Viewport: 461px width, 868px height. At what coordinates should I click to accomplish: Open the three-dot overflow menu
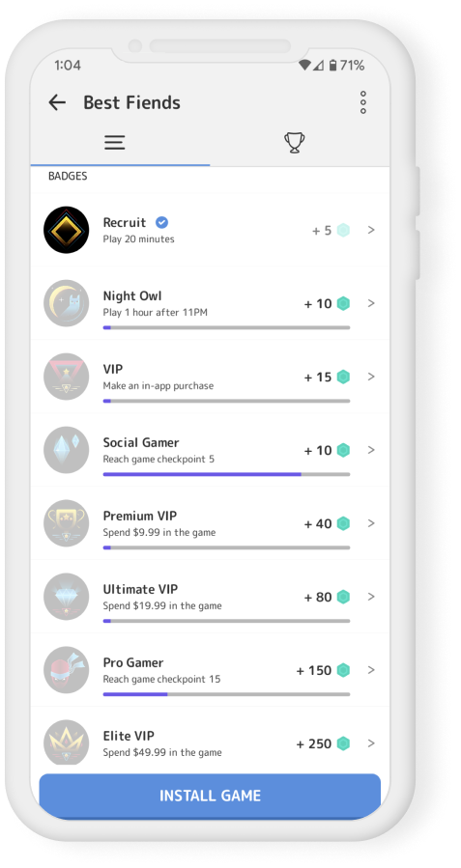coord(363,102)
